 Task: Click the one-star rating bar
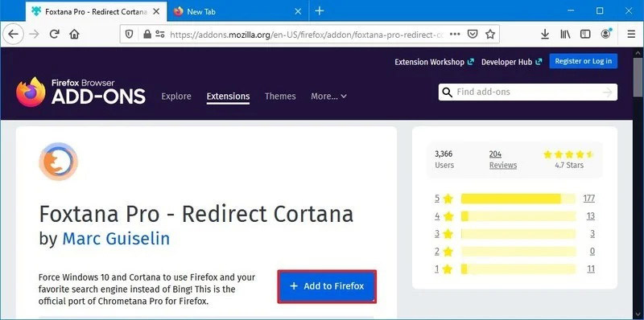[518, 269]
